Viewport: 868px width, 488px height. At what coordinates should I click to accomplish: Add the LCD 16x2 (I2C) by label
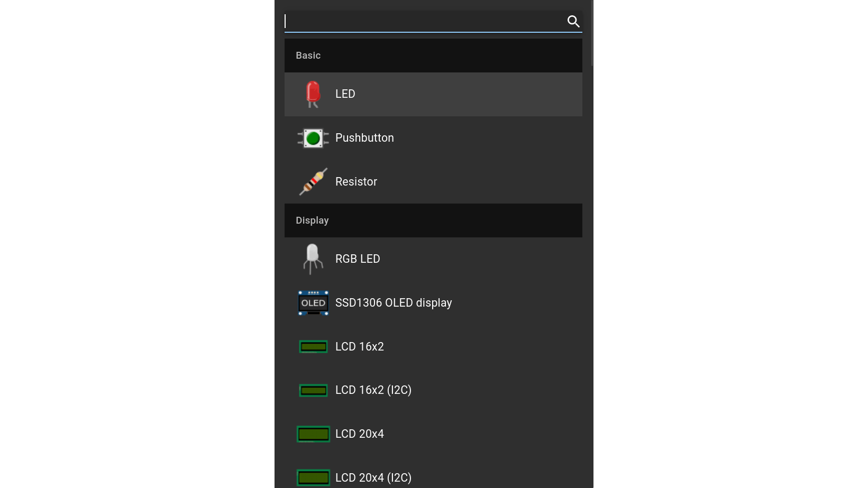(x=373, y=390)
